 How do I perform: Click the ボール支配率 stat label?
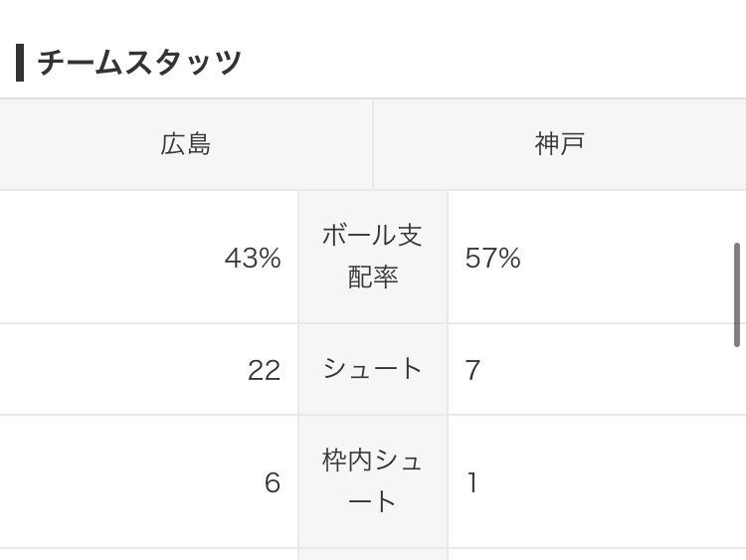tap(373, 257)
